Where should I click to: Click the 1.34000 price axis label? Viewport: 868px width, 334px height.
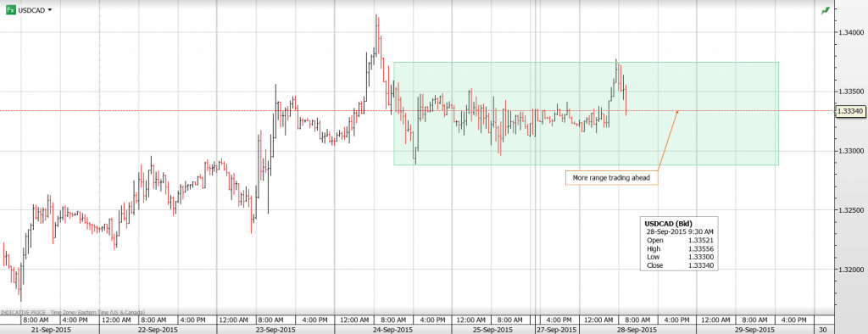tap(851, 32)
